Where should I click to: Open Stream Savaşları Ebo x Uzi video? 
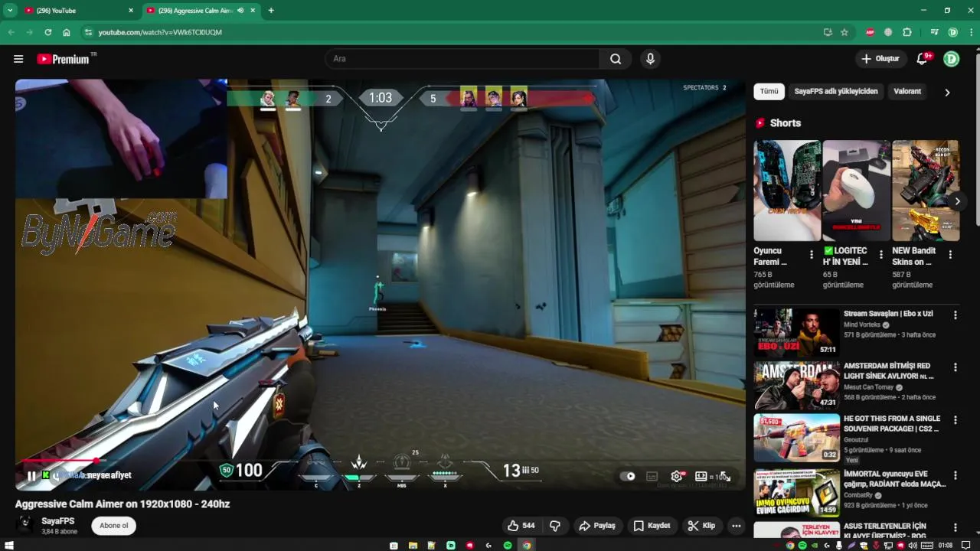click(x=797, y=331)
